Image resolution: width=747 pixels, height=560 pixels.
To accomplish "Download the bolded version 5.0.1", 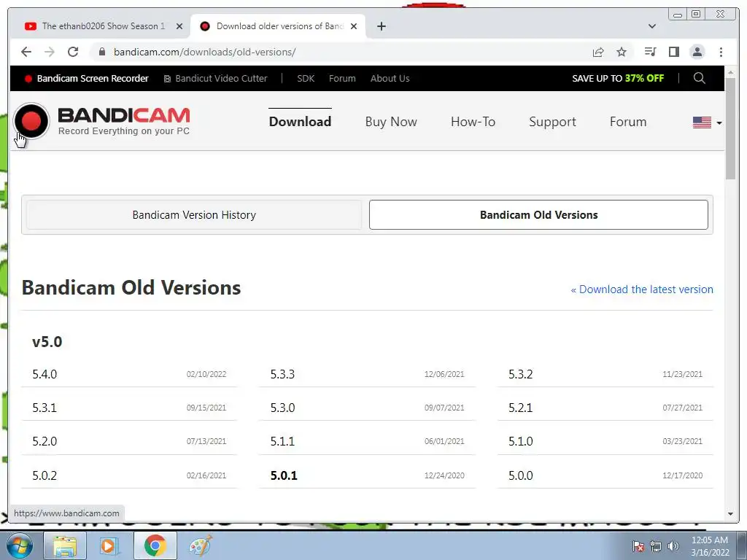I will (284, 475).
